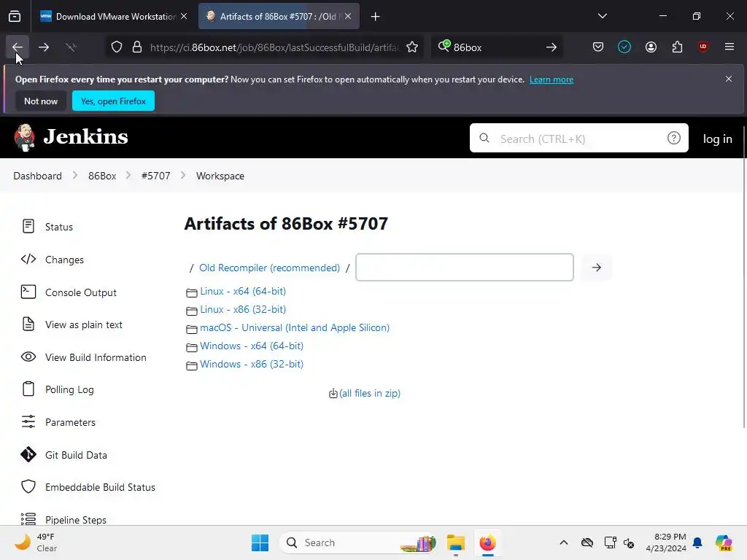Open Console Output in the sidebar

tap(80, 292)
